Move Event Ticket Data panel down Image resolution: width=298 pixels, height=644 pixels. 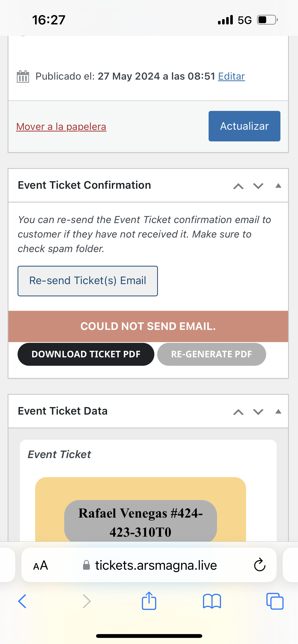point(258,412)
